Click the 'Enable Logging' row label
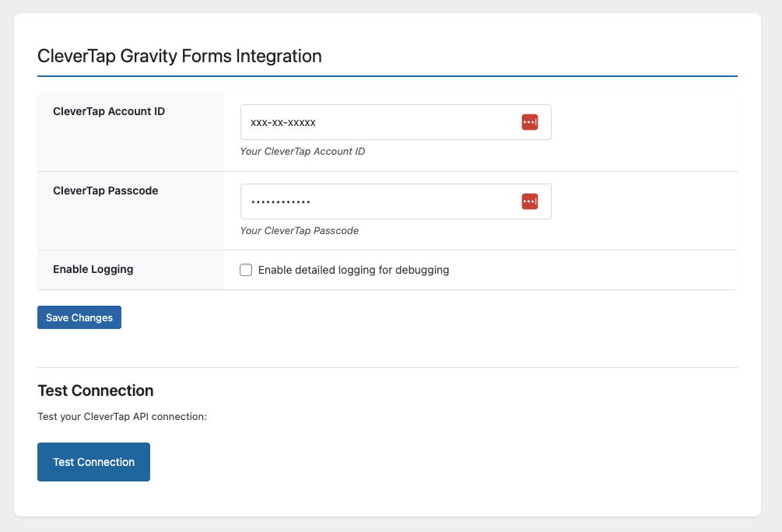 click(x=93, y=269)
